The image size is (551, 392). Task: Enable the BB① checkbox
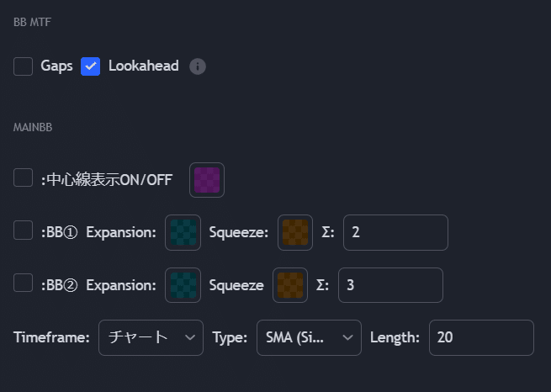point(23,230)
